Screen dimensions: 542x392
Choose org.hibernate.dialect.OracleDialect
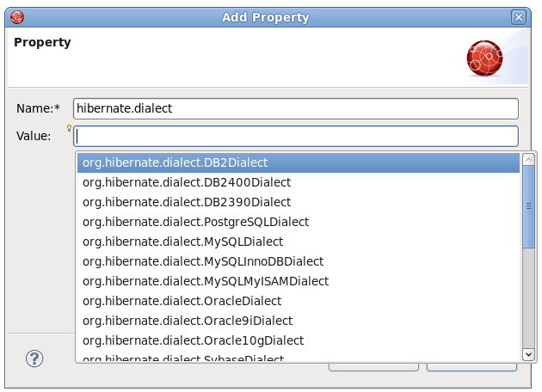[x=182, y=301]
